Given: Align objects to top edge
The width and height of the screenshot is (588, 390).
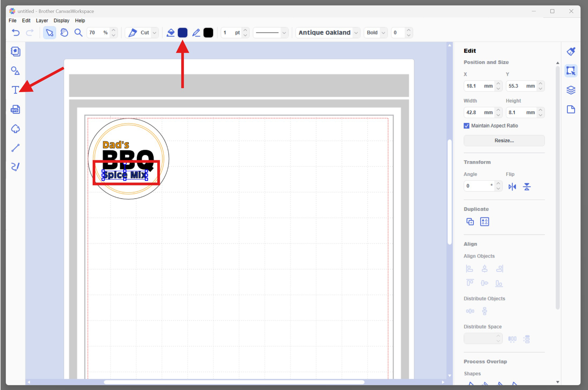Looking at the screenshot, I should pos(470,283).
